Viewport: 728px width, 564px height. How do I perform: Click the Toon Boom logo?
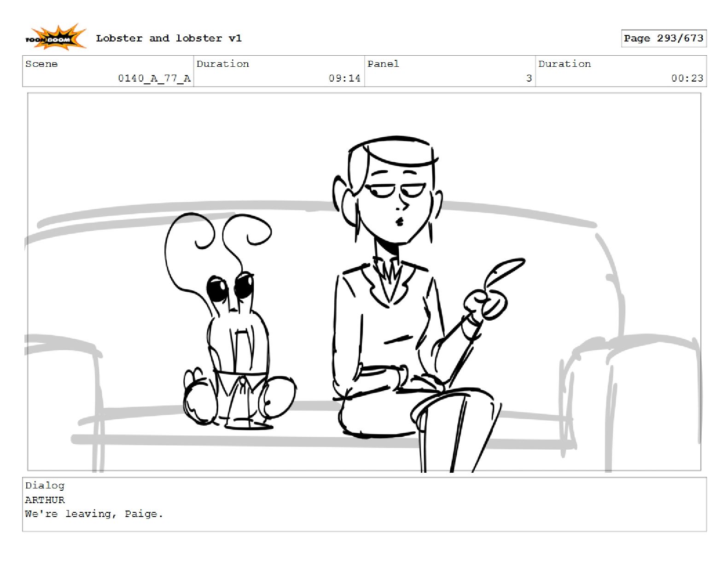point(55,37)
